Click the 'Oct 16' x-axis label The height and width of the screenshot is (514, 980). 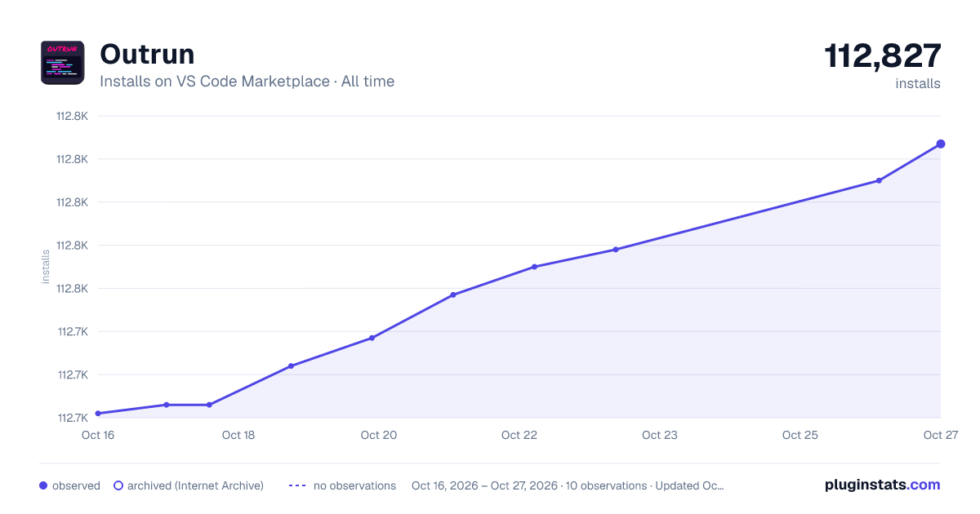tap(98, 435)
